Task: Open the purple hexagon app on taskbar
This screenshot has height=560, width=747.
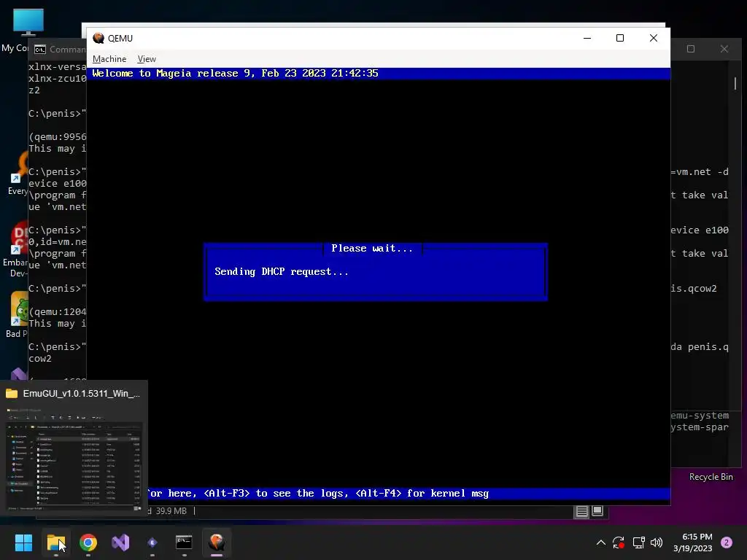Action: tap(152, 542)
